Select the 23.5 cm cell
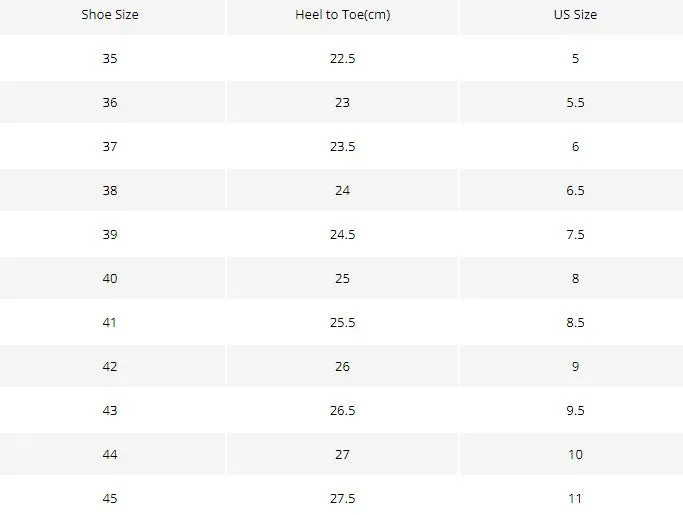This screenshot has width=683, height=515. 342,146
